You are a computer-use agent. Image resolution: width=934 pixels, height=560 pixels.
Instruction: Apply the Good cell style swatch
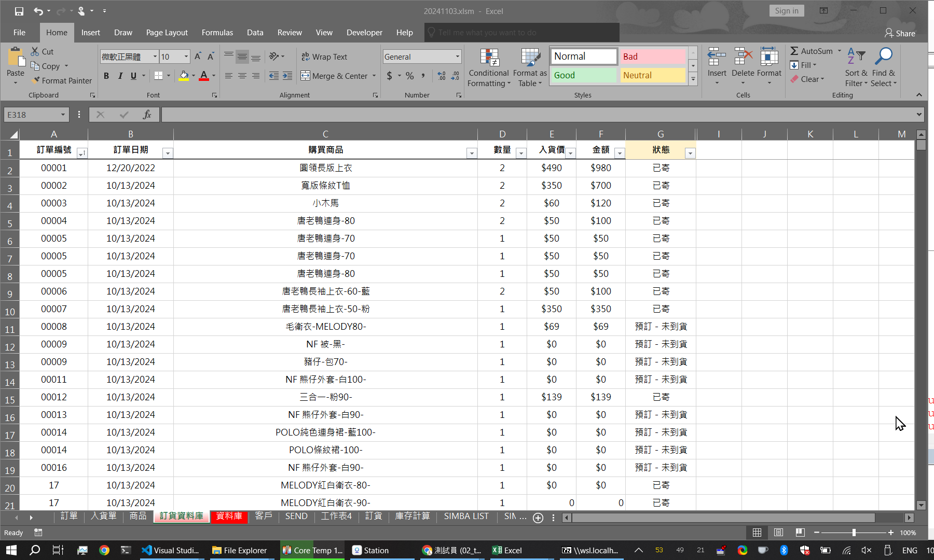pyautogui.click(x=583, y=75)
